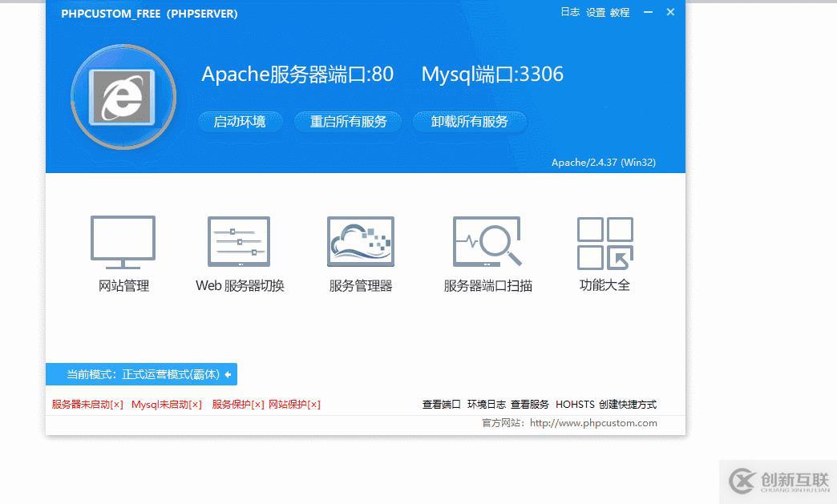Expand the 当前模式 mode selector
837x504 pixels.
click(142, 373)
